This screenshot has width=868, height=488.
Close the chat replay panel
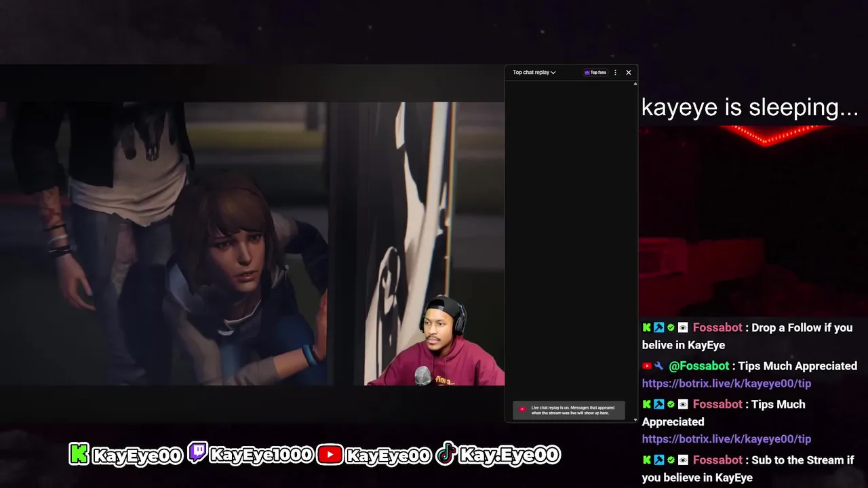pos(629,73)
